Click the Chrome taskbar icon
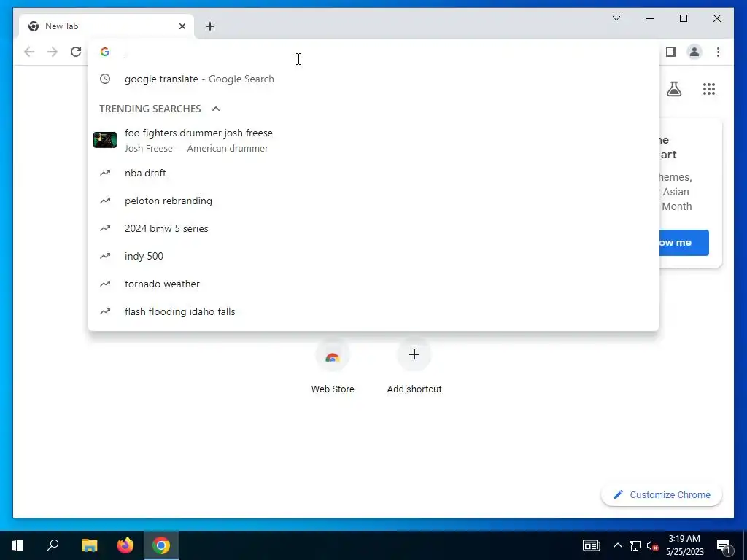Image resolution: width=747 pixels, height=560 pixels. (x=161, y=545)
